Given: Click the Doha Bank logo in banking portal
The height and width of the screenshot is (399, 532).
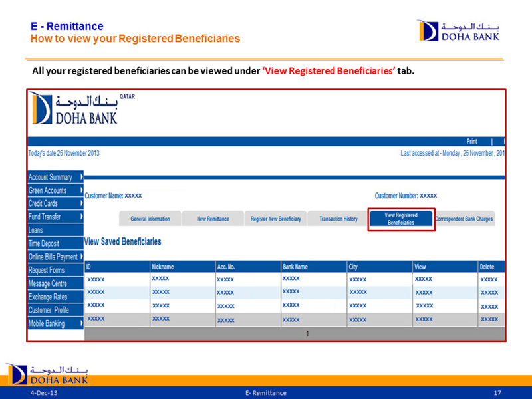Looking at the screenshot, I should pyautogui.click(x=74, y=108).
